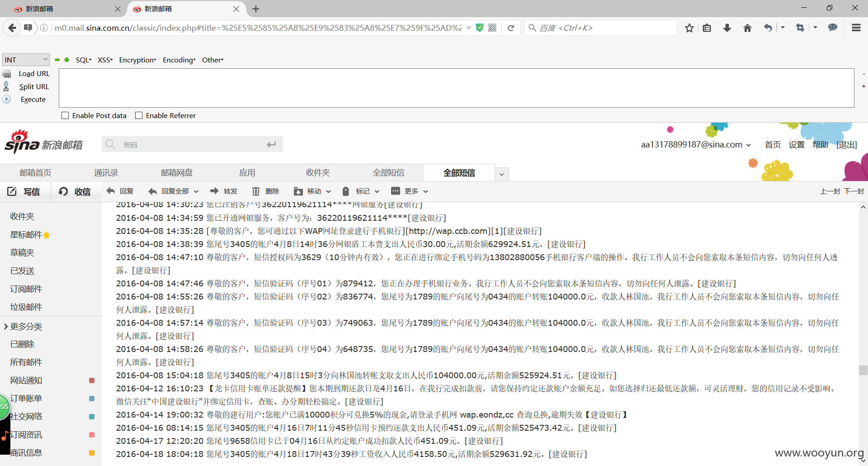Viewport: 868px width, 466px height.
Task: Click the HackBar green plus icon
Action: point(67,60)
